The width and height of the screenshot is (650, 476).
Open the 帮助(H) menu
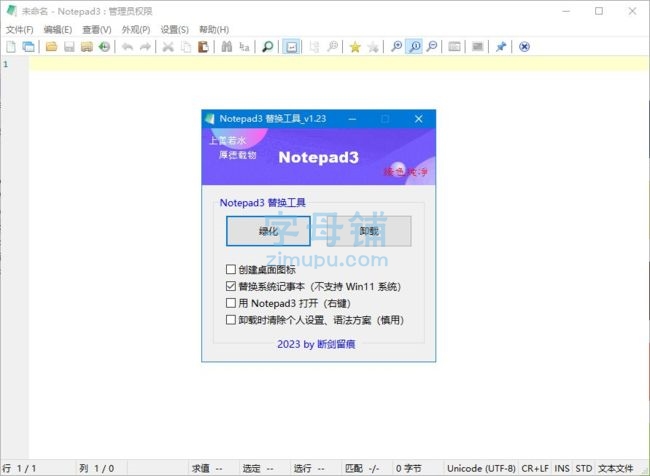click(x=214, y=29)
